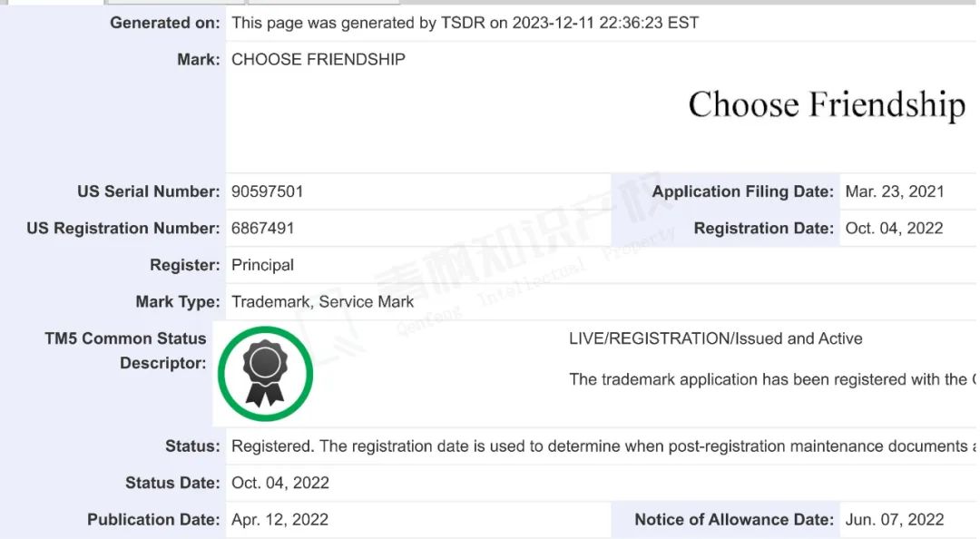Click the serial number 90597501
Viewport: 980px width, 539px height.
pyautogui.click(x=268, y=191)
